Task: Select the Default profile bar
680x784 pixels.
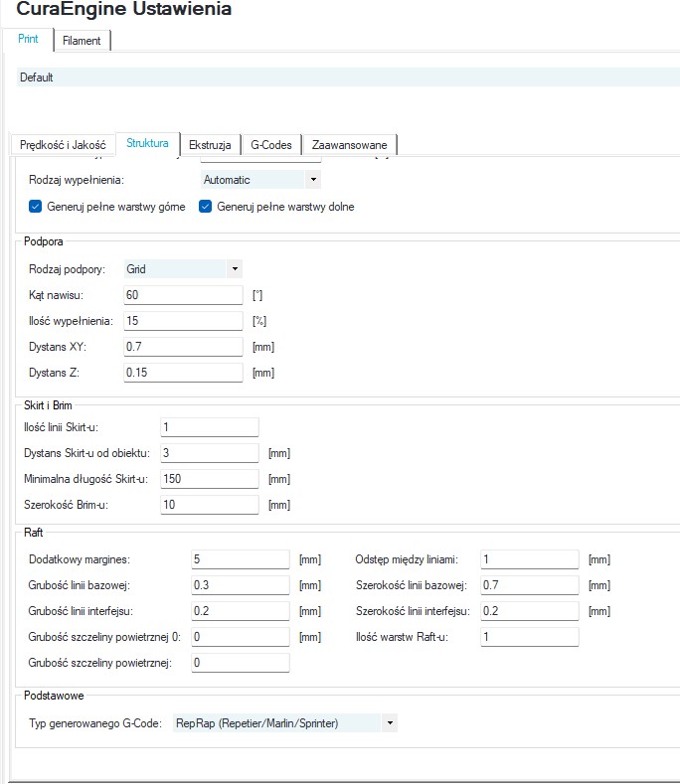Action: click(348, 78)
